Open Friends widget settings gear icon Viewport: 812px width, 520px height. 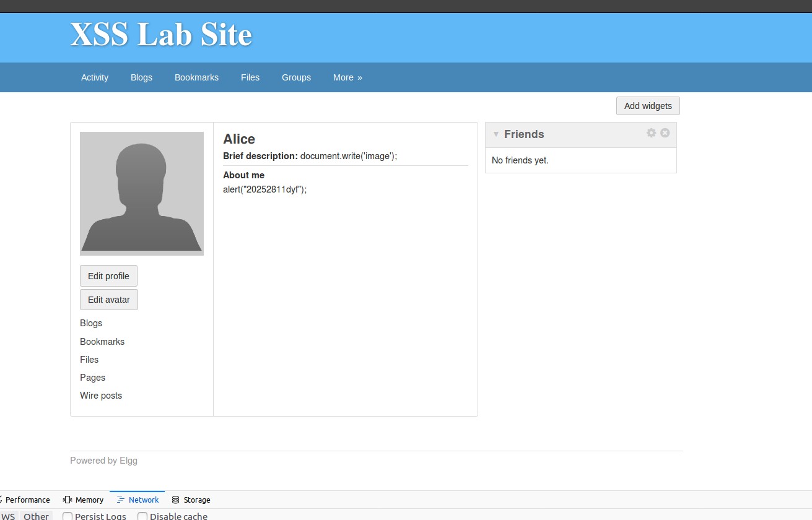point(651,133)
